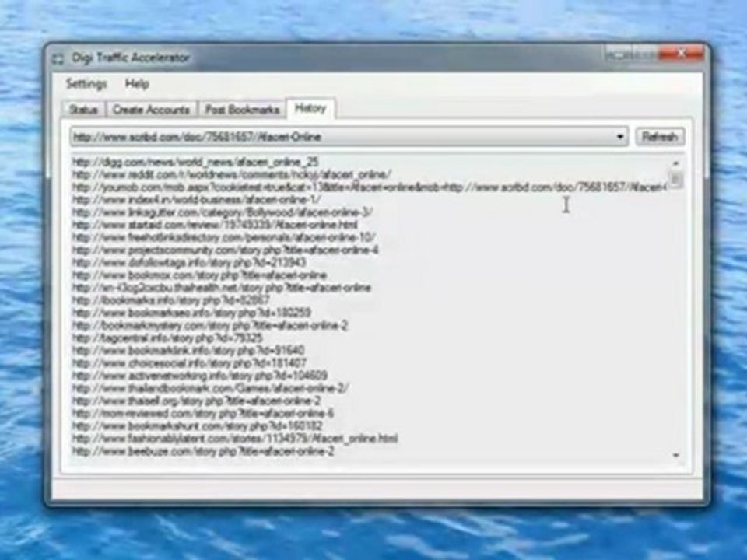Click the scribd.com URL combo box field

[349, 137]
